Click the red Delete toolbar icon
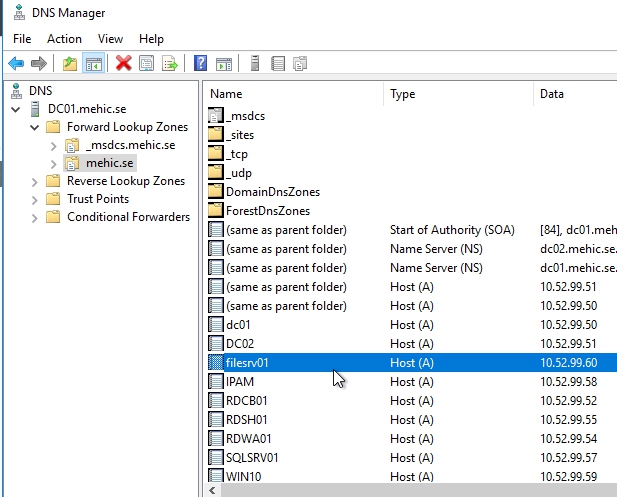 coord(124,64)
